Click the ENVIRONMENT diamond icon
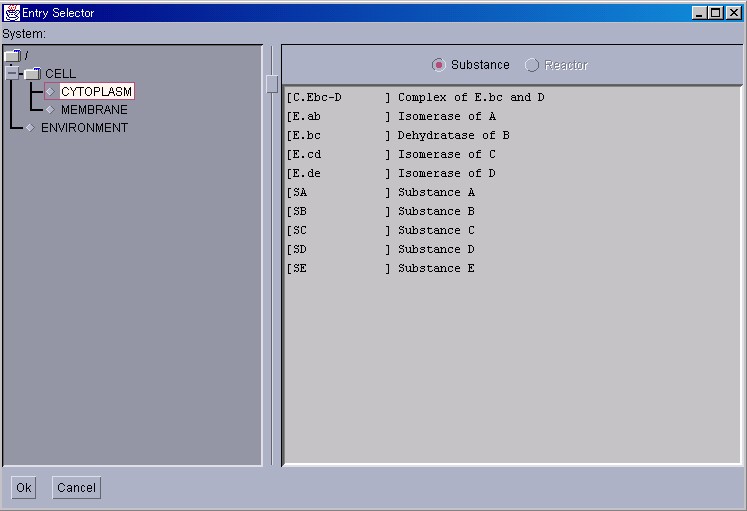The width and height of the screenshot is (747, 511). tap(30, 128)
